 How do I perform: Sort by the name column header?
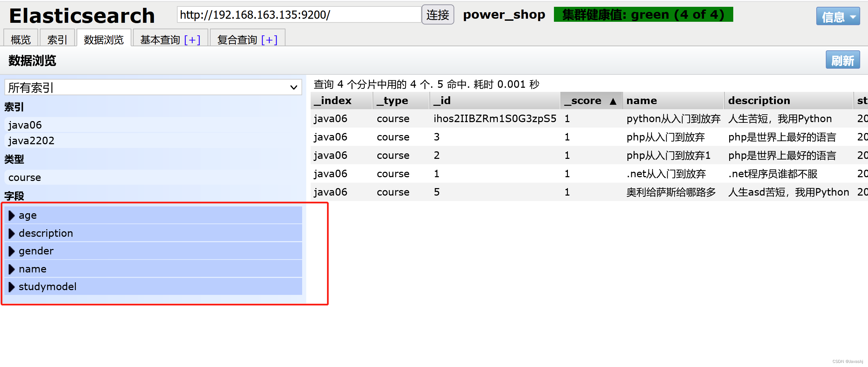pyautogui.click(x=673, y=101)
